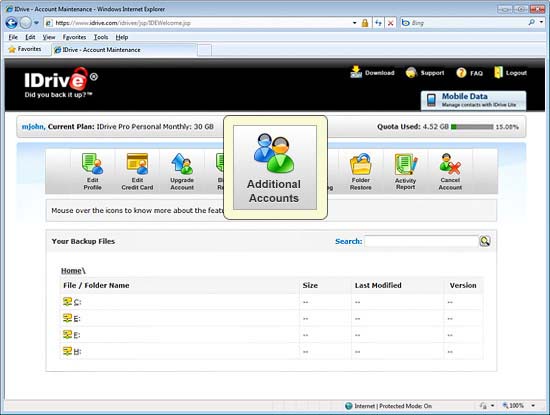Open a new blank tab
The width and height of the screenshot is (550, 415).
[204, 50]
